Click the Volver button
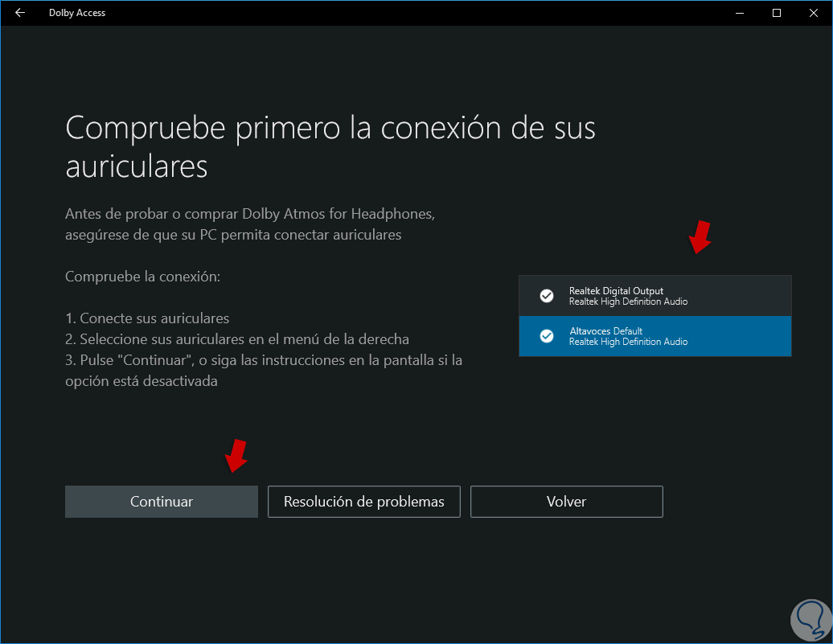Viewport: 833px width, 644px height. pos(566,502)
